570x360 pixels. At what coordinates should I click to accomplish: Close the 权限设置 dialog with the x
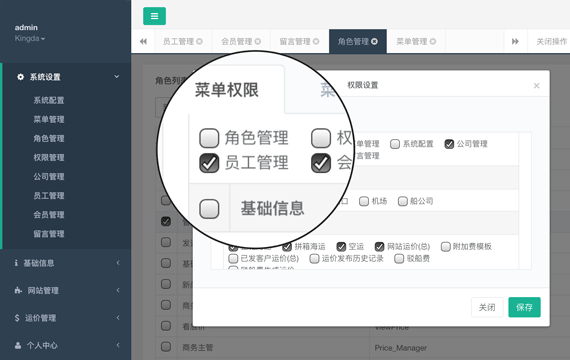[537, 85]
